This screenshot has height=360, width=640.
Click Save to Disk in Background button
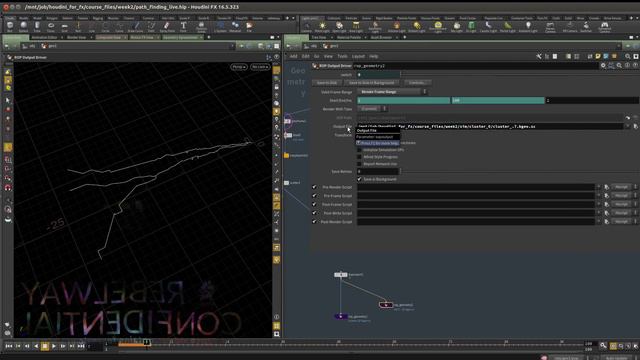371,83
